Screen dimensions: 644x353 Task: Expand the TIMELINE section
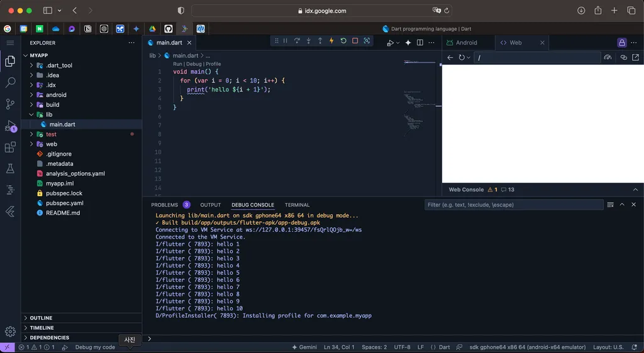42,328
